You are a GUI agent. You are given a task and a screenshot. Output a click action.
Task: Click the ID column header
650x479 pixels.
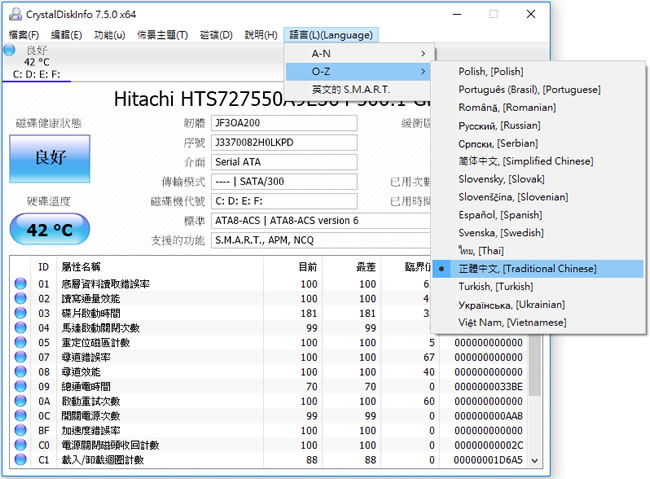(x=44, y=267)
